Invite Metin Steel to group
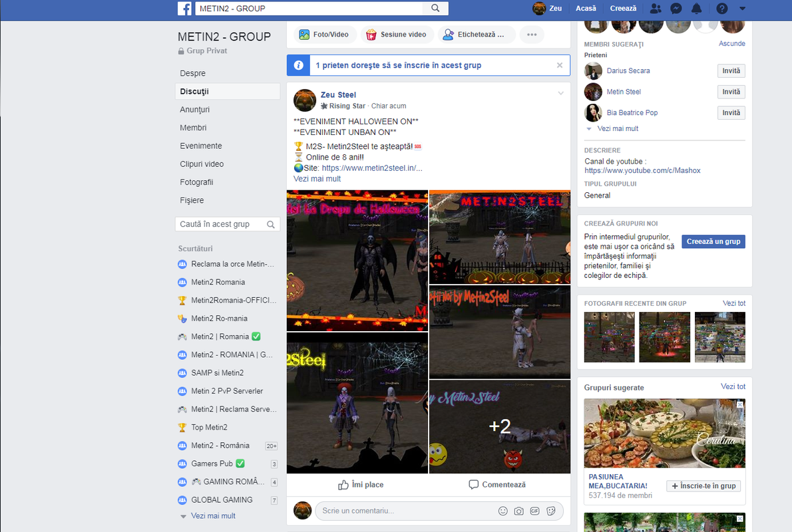Image resolution: width=792 pixels, height=532 pixels. [x=731, y=92]
